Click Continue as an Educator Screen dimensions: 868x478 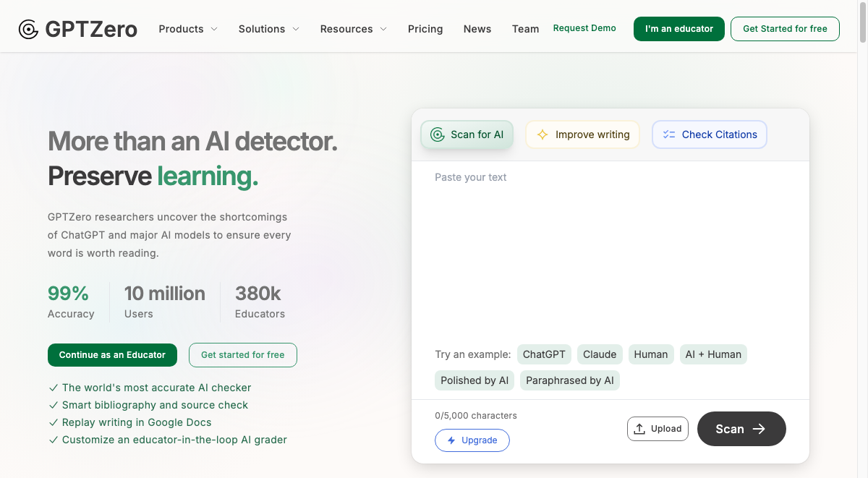click(112, 355)
